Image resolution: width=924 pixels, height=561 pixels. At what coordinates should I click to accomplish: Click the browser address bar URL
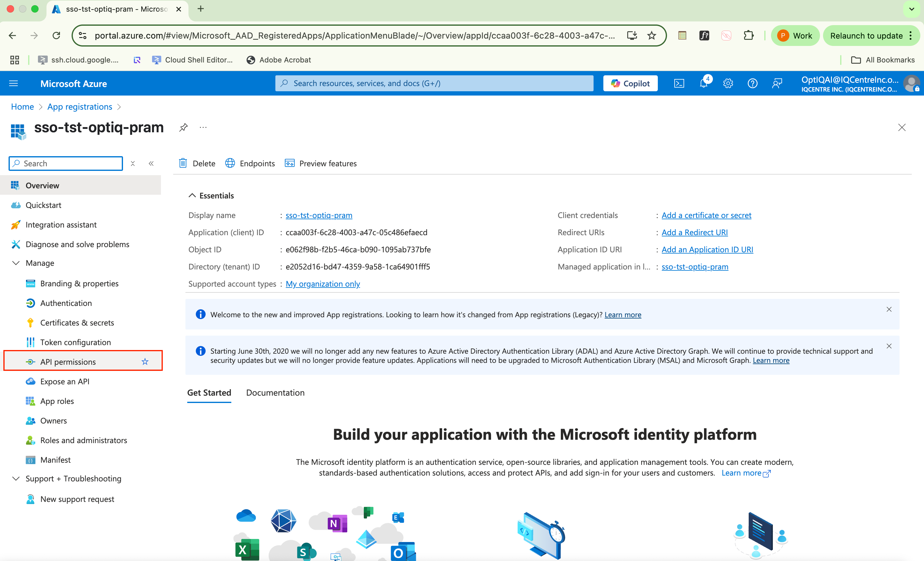click(355, 36)
